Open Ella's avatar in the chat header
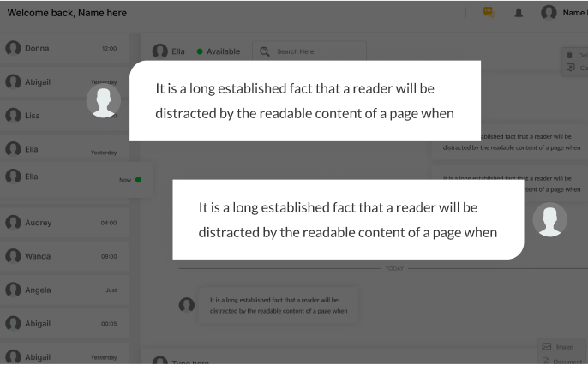588x365 pixels. [x=160, y=51]
